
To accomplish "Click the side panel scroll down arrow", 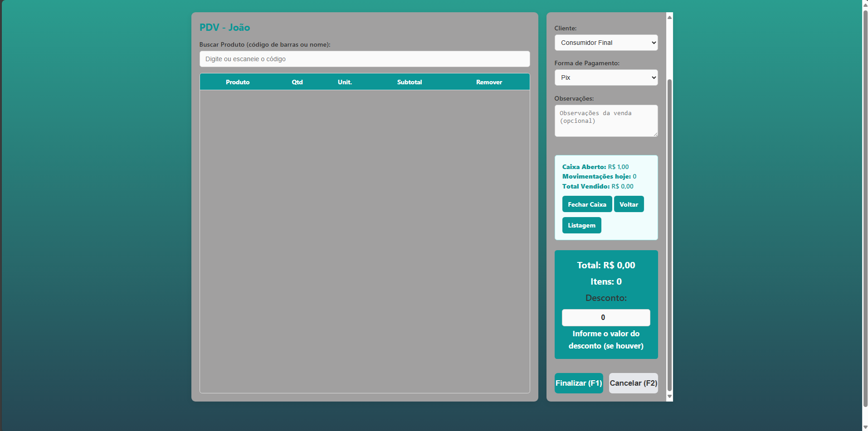I will point(669,397).
